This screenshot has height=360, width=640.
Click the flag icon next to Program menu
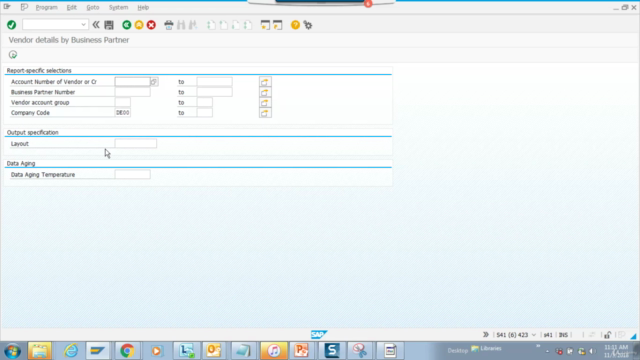coord(24,7)
